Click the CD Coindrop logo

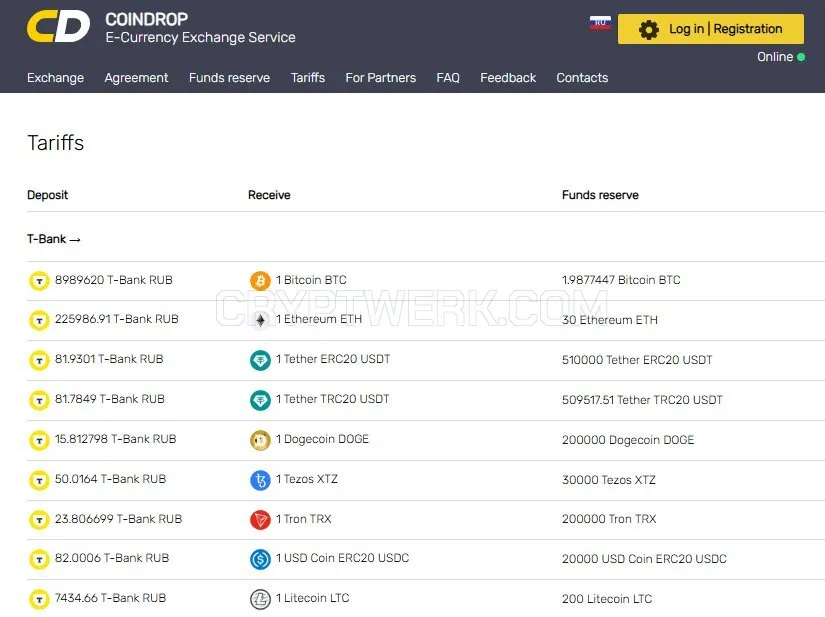point(58,26)
